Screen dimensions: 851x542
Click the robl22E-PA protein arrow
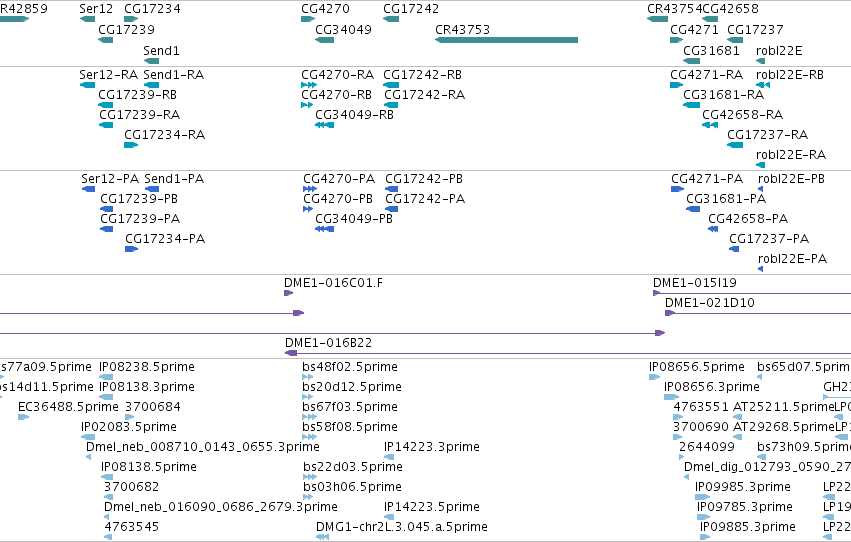760,269
